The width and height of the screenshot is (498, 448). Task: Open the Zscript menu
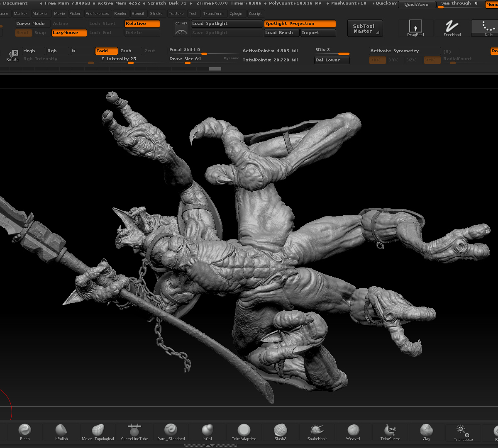click(x=255, y=14)
